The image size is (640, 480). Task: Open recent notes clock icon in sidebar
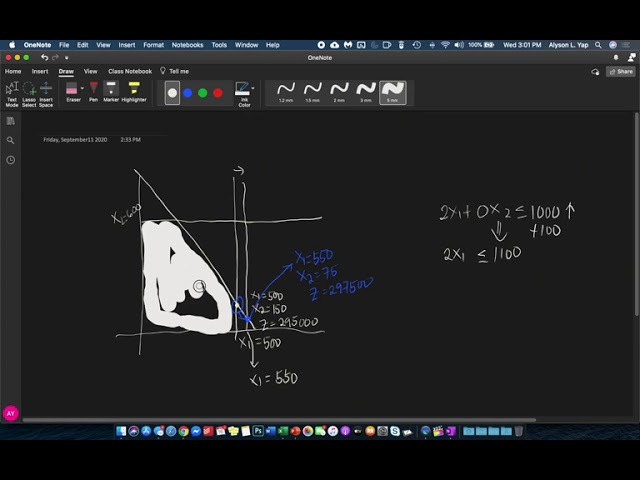coord(11,160)
